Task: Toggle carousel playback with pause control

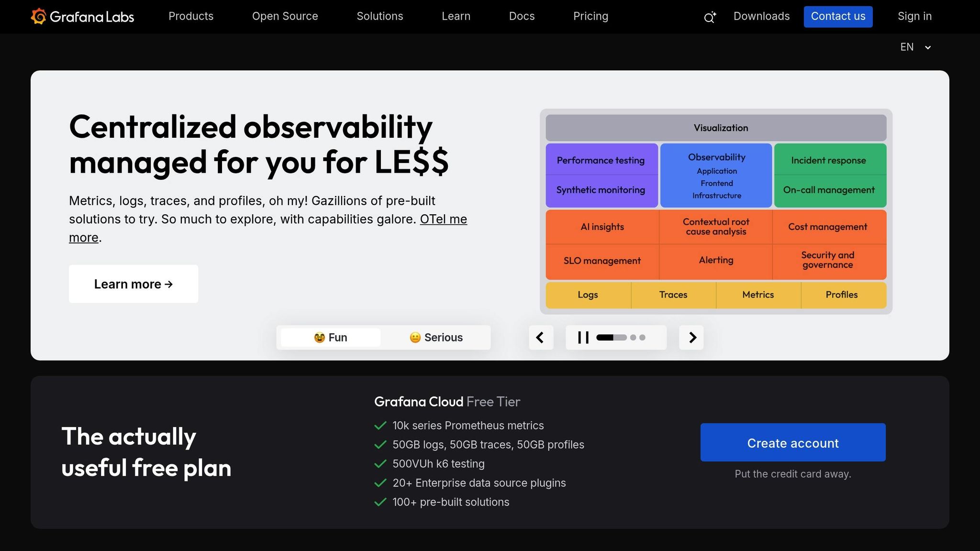Action: (582, 337)
